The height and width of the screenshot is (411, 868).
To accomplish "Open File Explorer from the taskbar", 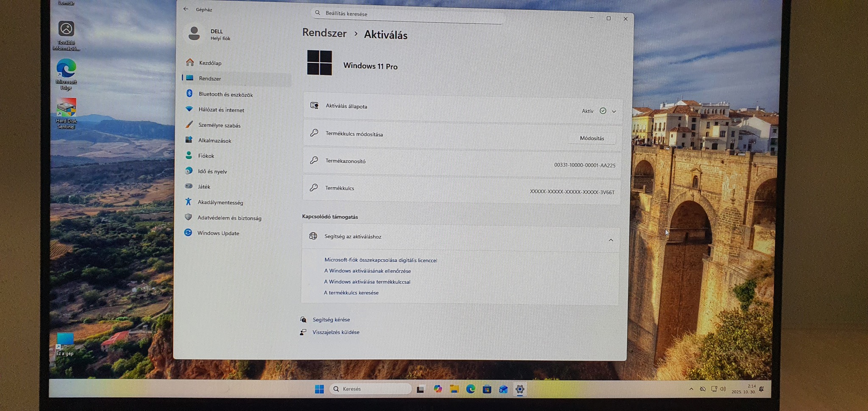I will tap(454, 389).
